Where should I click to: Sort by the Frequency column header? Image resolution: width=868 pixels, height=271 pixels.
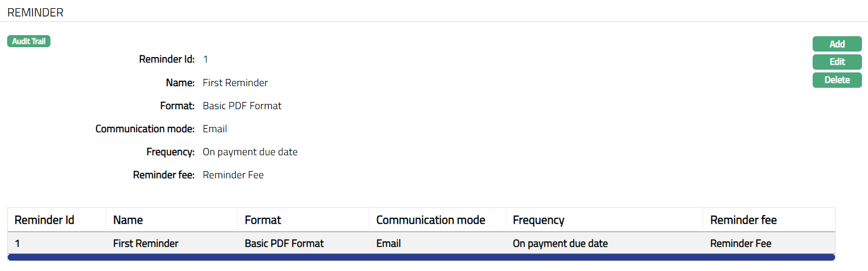538,220
